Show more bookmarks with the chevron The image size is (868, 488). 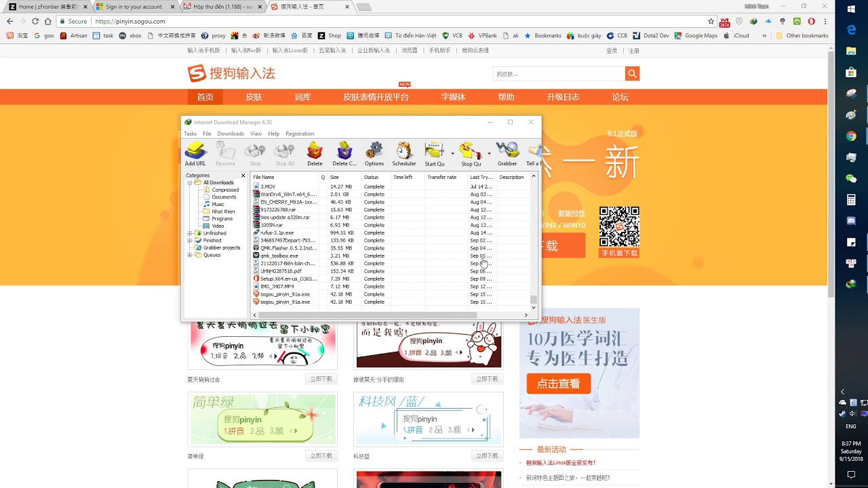click(764, 35)
